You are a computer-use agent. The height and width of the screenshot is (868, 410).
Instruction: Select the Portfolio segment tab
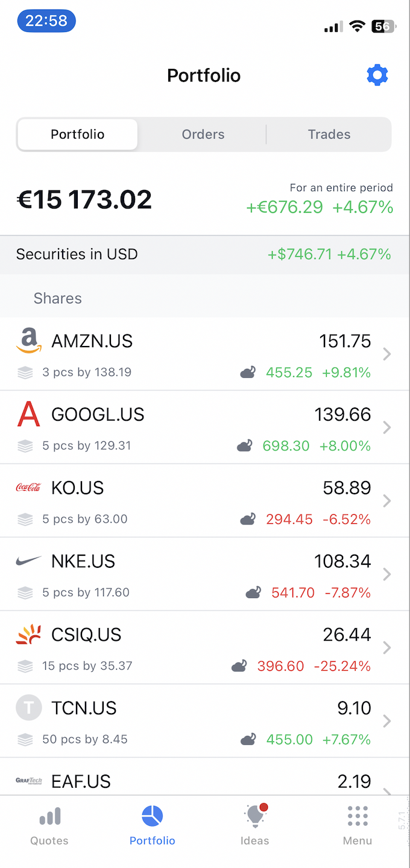tap(78, 134)
